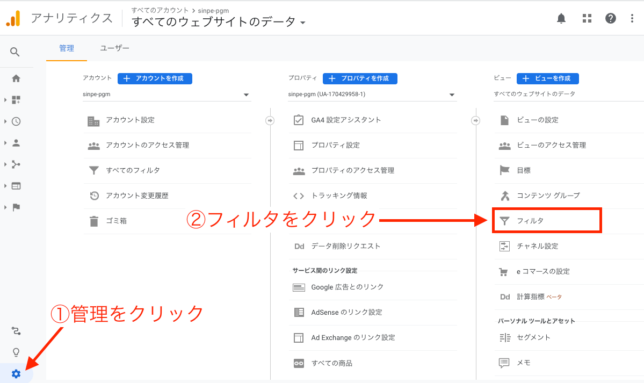
Task: Click the ビューを作成 button
Action: pos(547,78)
